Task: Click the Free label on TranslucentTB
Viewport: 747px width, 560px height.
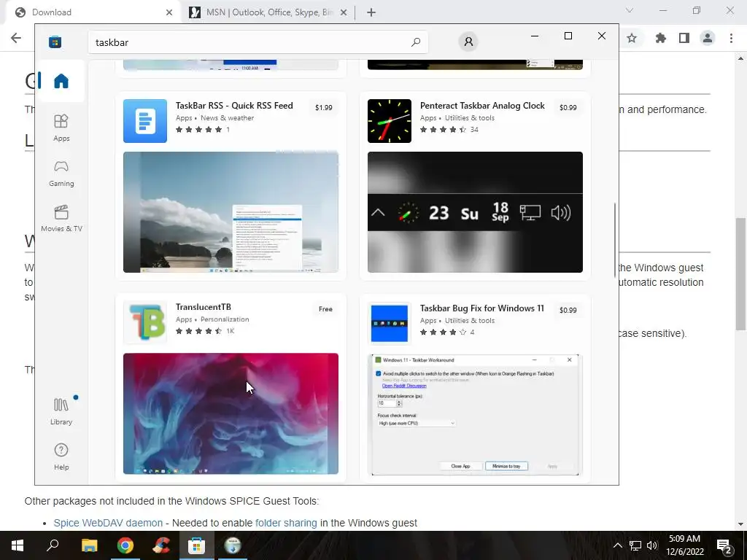Action: [x=325, y=309]
